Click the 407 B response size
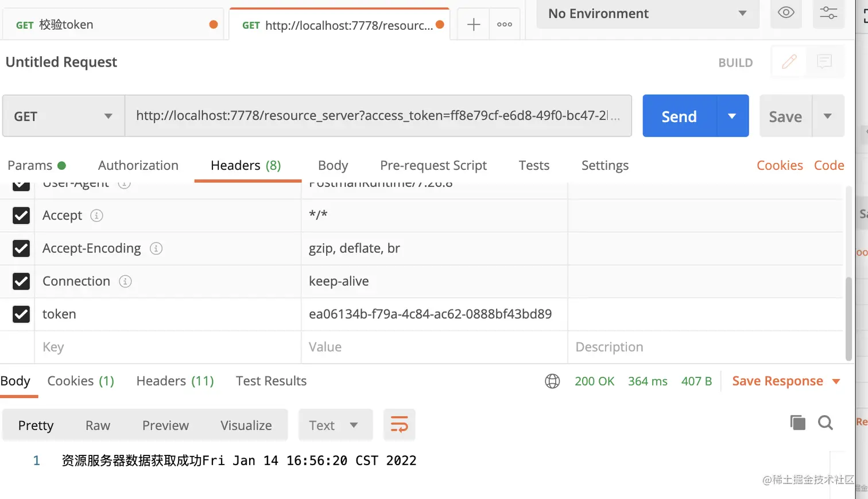868x499 pixels. 696,381
